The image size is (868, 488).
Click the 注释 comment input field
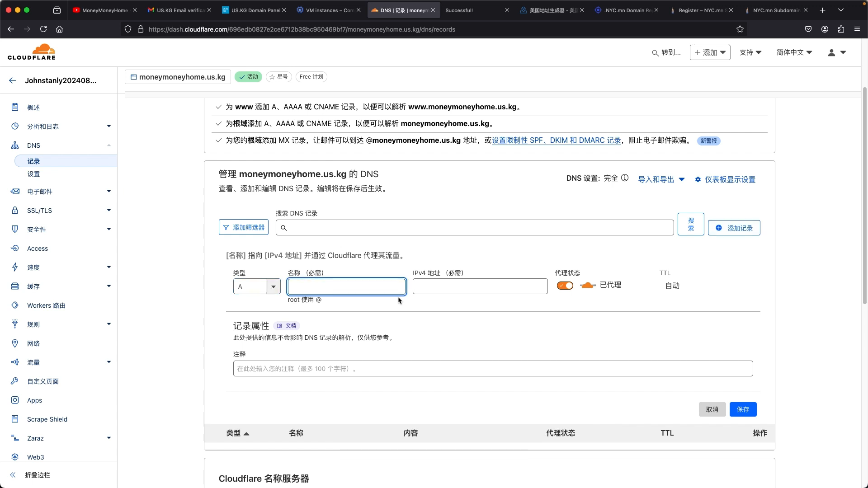point(493,369)
